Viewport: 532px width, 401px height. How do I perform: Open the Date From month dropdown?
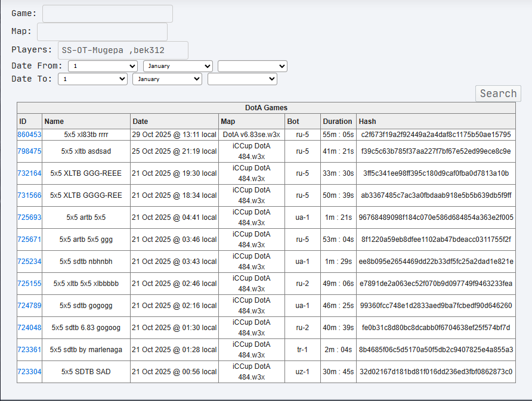pyautogui.click(x=178, y=66)
